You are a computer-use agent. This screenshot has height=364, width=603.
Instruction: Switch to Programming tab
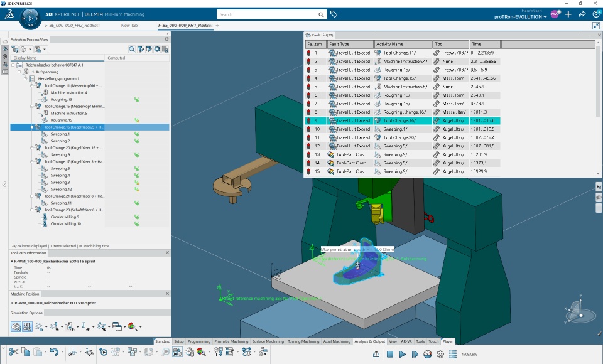coord(199,341)
